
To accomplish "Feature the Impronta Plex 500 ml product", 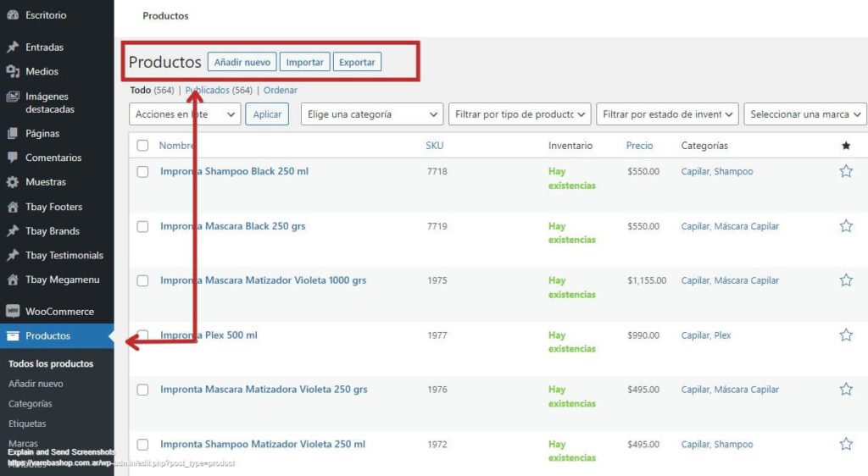I will 846,335.
